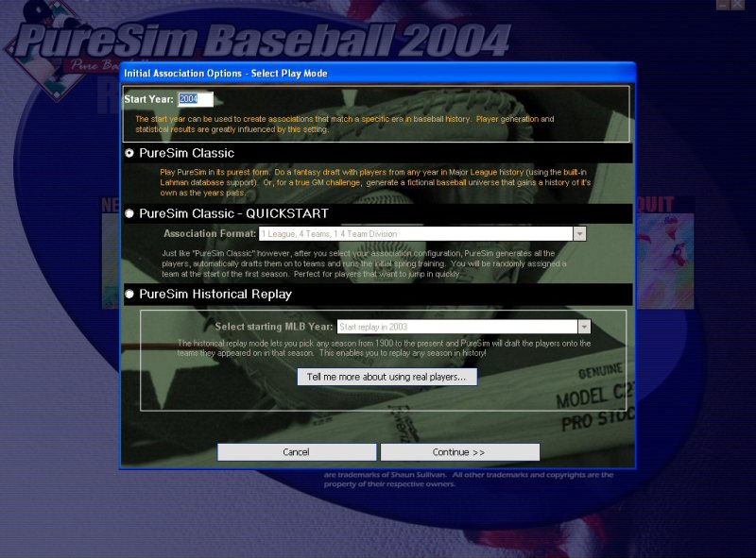The width and height of the screenshot is (756, 558).
Task: Open the Select starting MLB Year dropdown arrow
Action: pyautogui.click(x=584, y=327)
